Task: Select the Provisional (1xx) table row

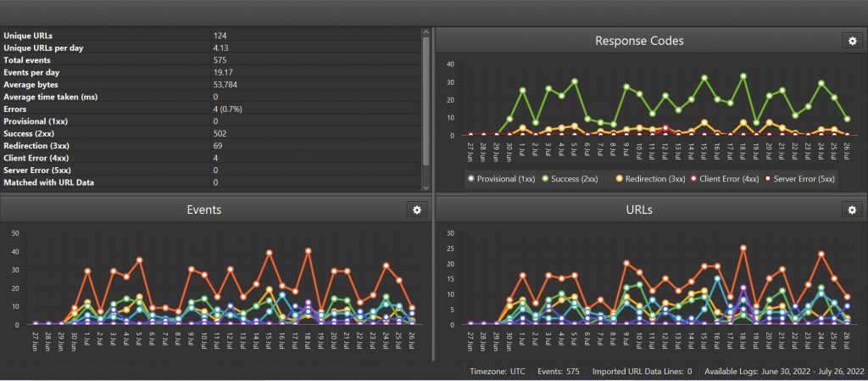Action: coord(211,120)
